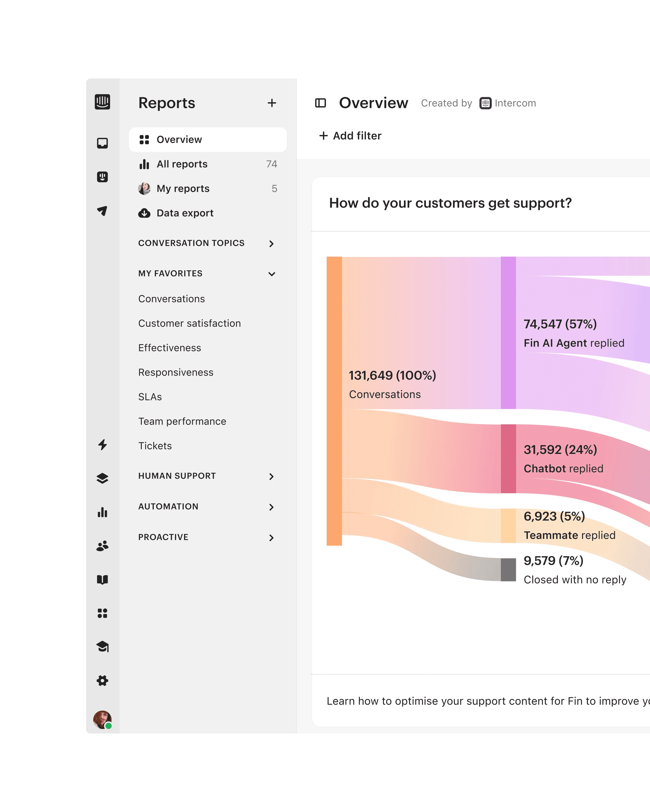The width and height of the screenshot is (650, 812).
Task: Click 74,547 (57%) Fin AI Agent label
Action: point(574,333)
